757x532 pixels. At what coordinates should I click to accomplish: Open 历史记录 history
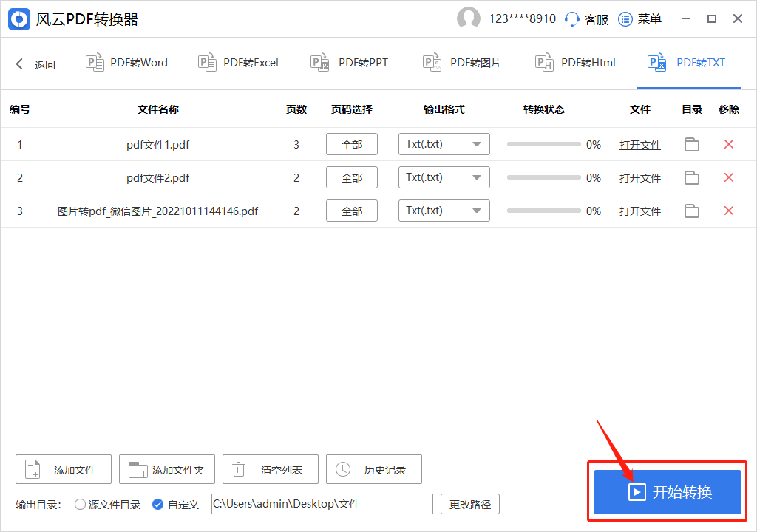[374, 469]
